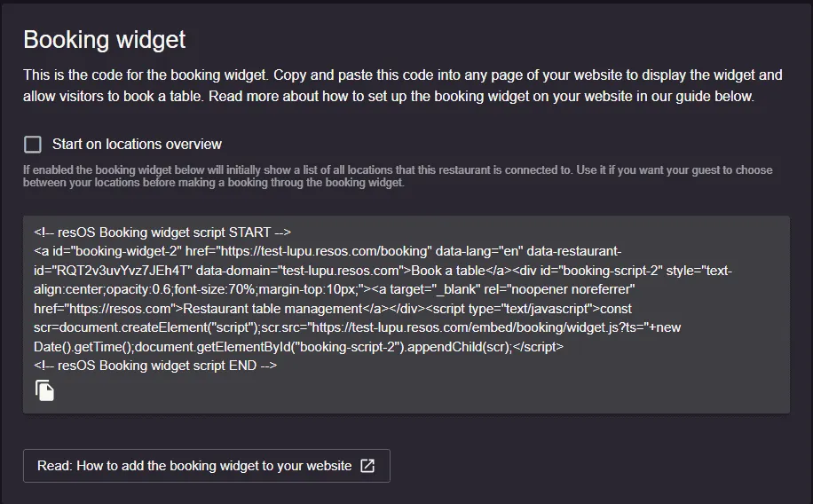Click the 'allow visitors to book a table' description line
Image resolution: width=813 pixels, height=504 pixels.
click(x=389, y=97)
